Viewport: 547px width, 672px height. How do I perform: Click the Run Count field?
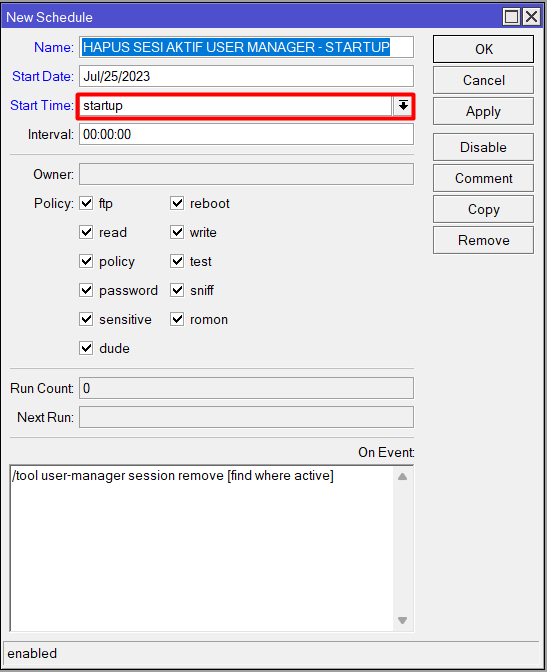click(246, 388)
